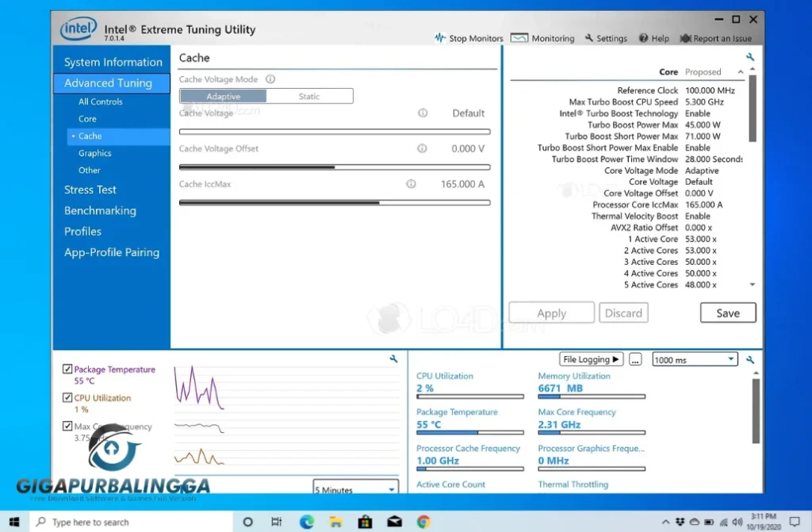This screenshot has height=532, width=812.
Task: Click the wrench icon beside the 1000 ms selector
Action: 750,359
